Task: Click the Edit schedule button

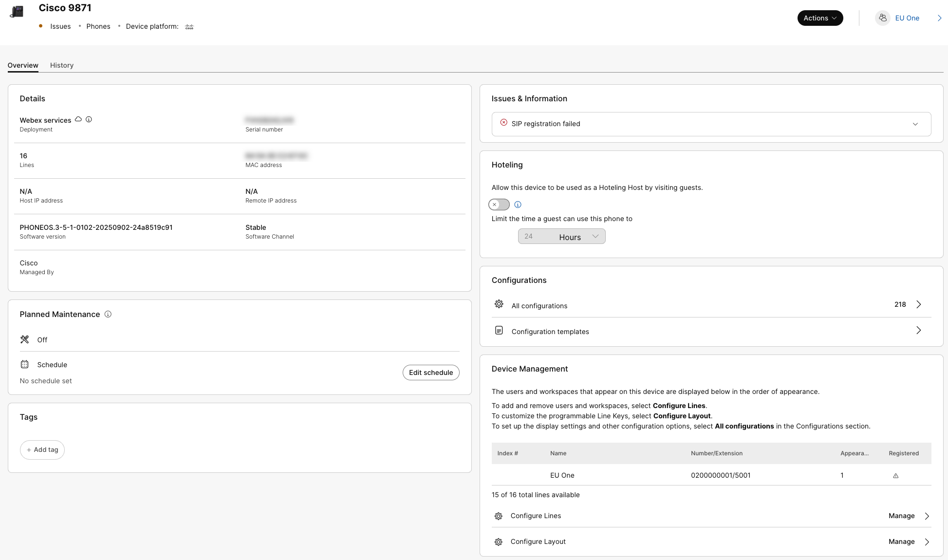Action: point(430,373)
